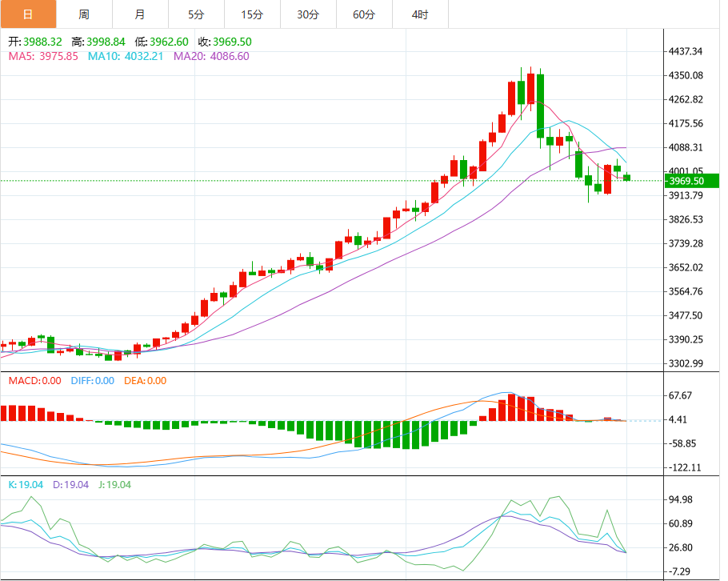Click the DEA: 0.00 label
The width and height of the screenshot is (728, 581).
[x=146, y=381]
